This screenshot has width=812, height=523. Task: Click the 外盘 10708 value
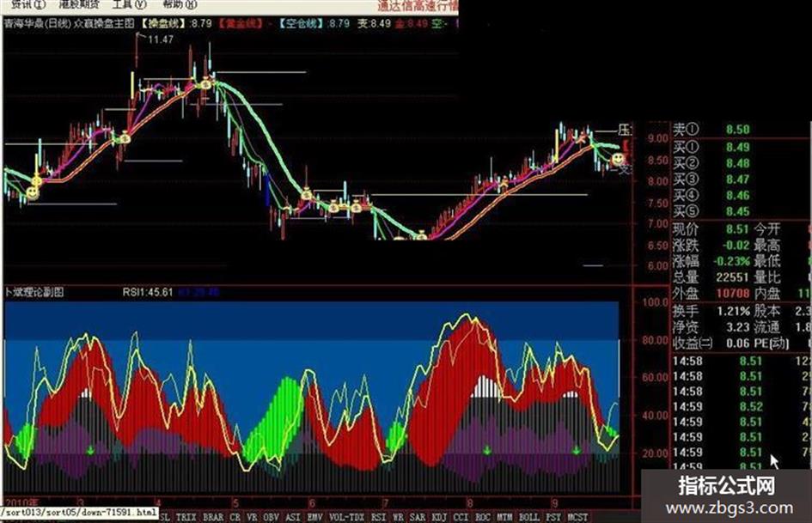click(732, 293)
